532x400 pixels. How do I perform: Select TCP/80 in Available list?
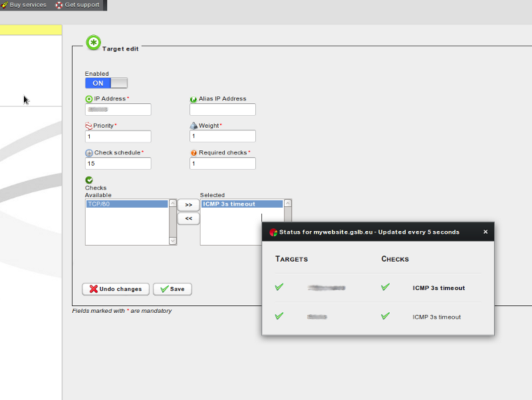pyautogui.click(x=127, y=204)
